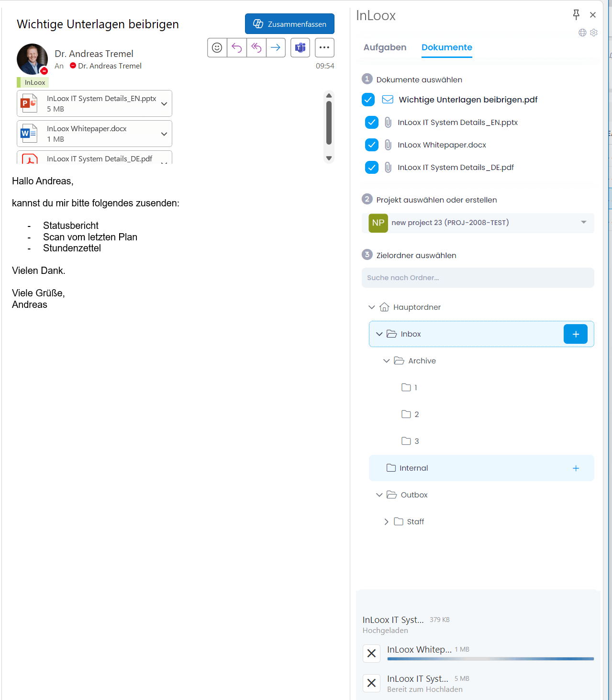This screenshot has height=700, width=612.
Task: Open dropdown of InLoox Whitepaper.docx attachment
Action: (x=164, y=134)
